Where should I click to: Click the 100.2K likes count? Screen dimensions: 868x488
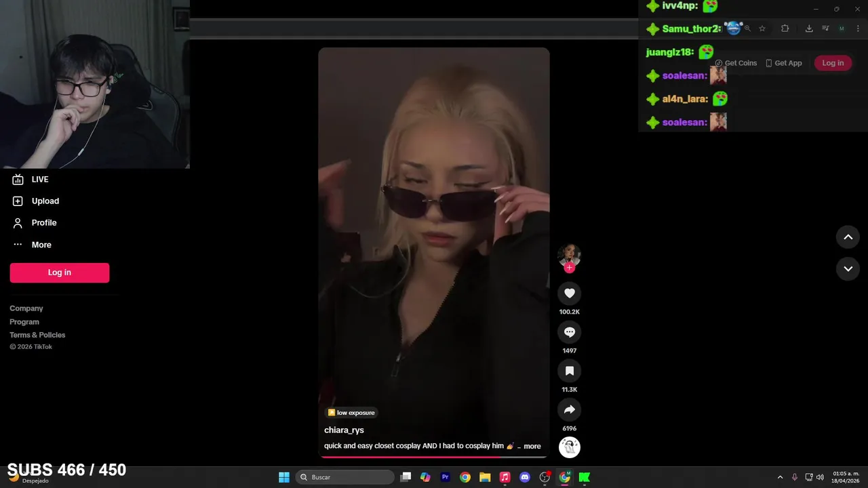coord(570,312)
